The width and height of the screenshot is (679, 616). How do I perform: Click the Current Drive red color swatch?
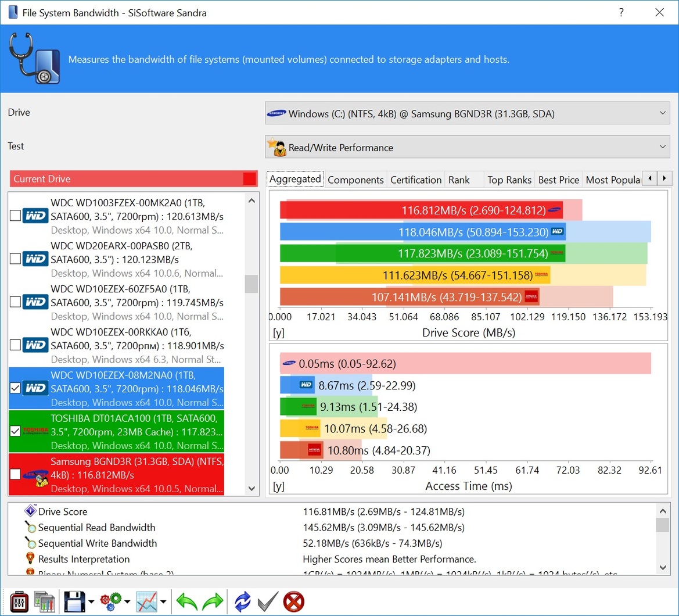(x=249, y=178)
